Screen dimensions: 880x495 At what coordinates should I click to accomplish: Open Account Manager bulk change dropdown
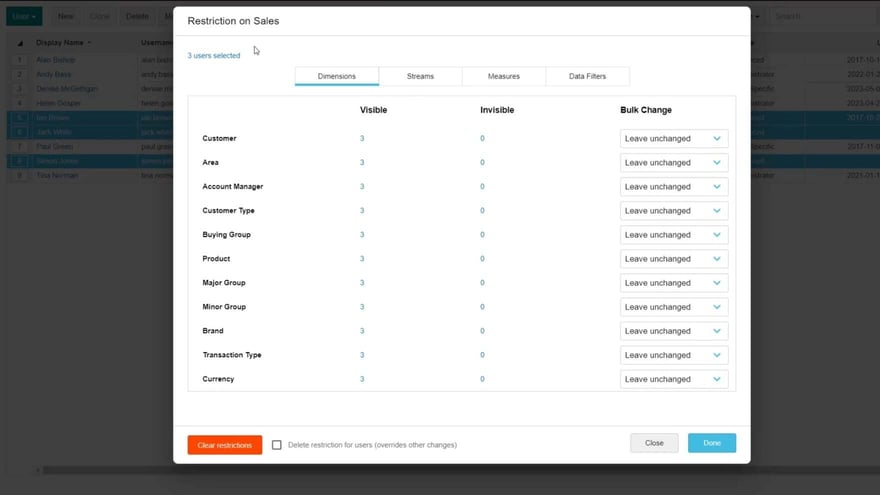[x=674, y=187]
